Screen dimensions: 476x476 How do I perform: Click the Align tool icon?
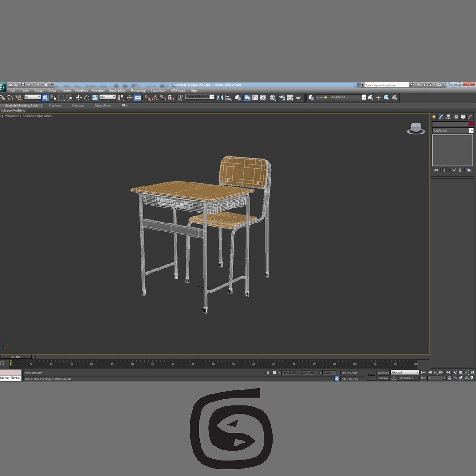click(228, 98)
